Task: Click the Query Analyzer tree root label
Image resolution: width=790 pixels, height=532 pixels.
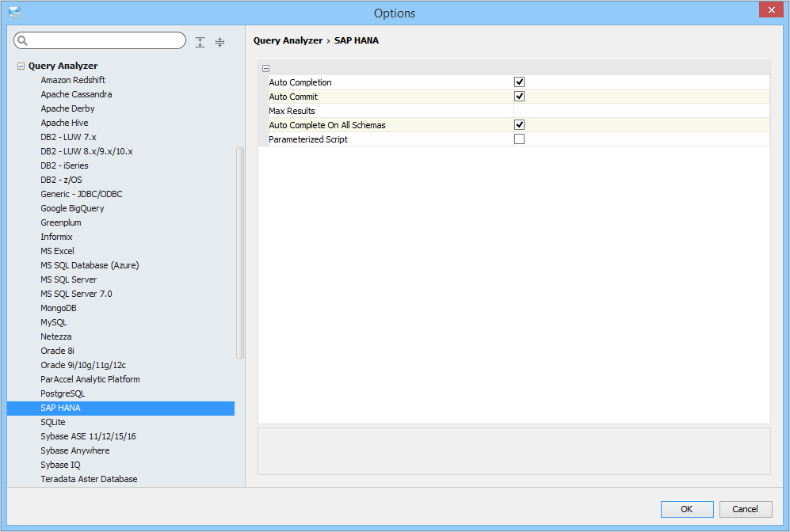Action: (x=63, y=66)
